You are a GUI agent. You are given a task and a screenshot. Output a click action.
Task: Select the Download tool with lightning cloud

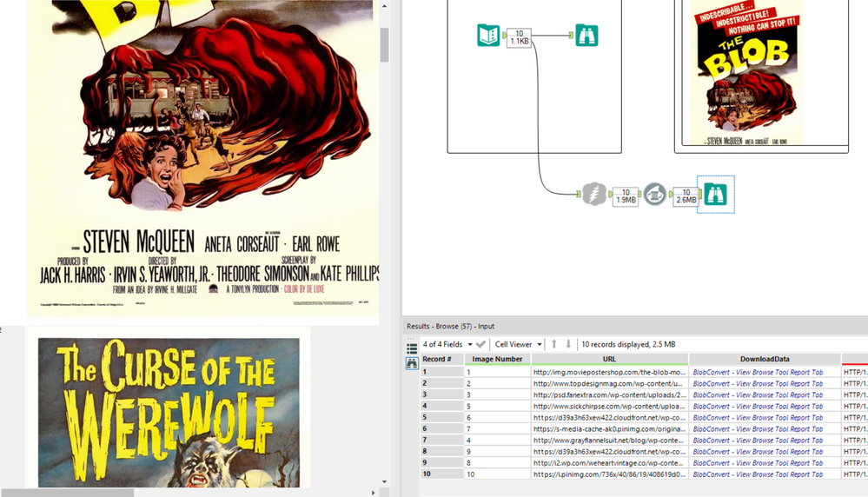pos(593,195)
